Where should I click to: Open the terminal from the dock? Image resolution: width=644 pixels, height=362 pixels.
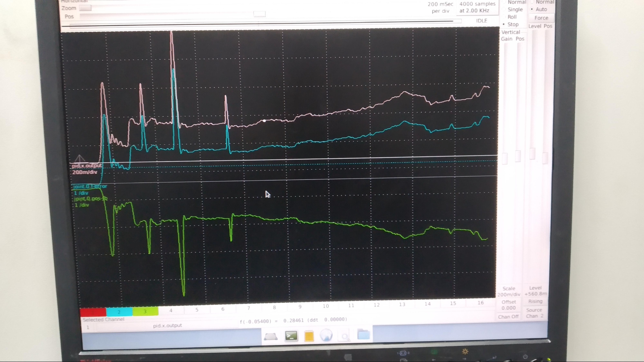[x=291, y=336]
